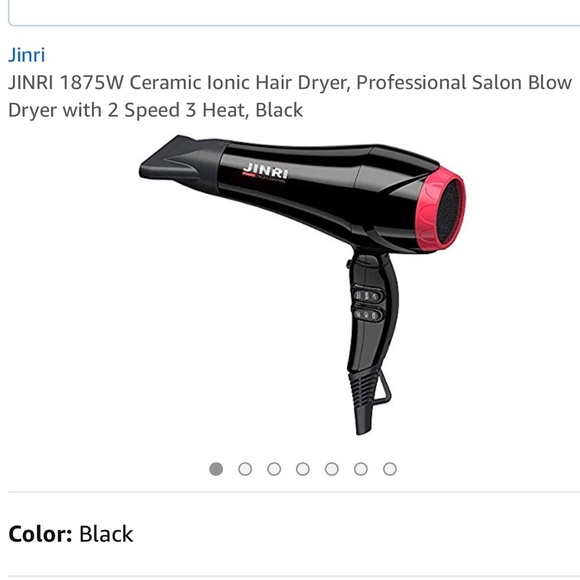Click the dryer's concentrator nozzle

[x=181, y=162]
